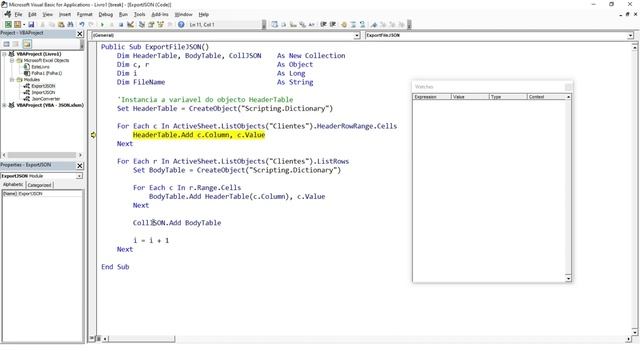Click the Comment Block toolbar icon
640x360 pixels.
click(353, 24)
